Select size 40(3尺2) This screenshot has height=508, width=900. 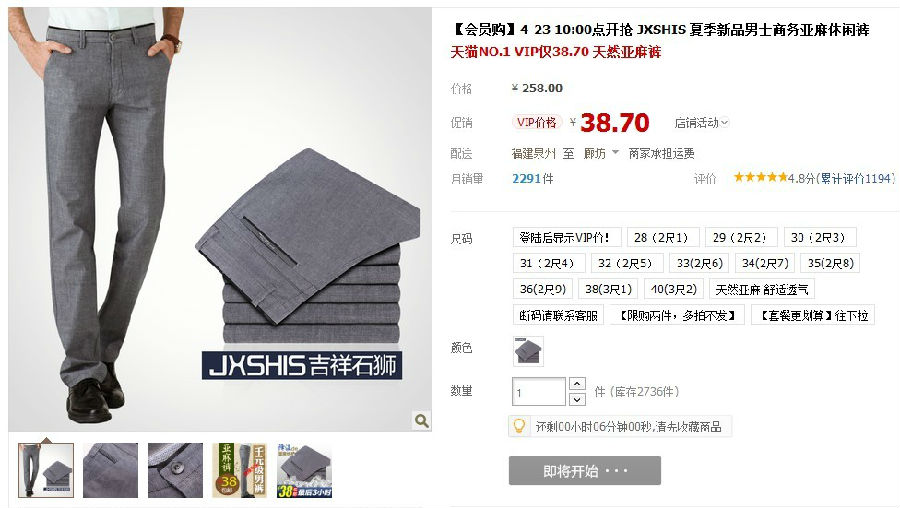[673, 289]
